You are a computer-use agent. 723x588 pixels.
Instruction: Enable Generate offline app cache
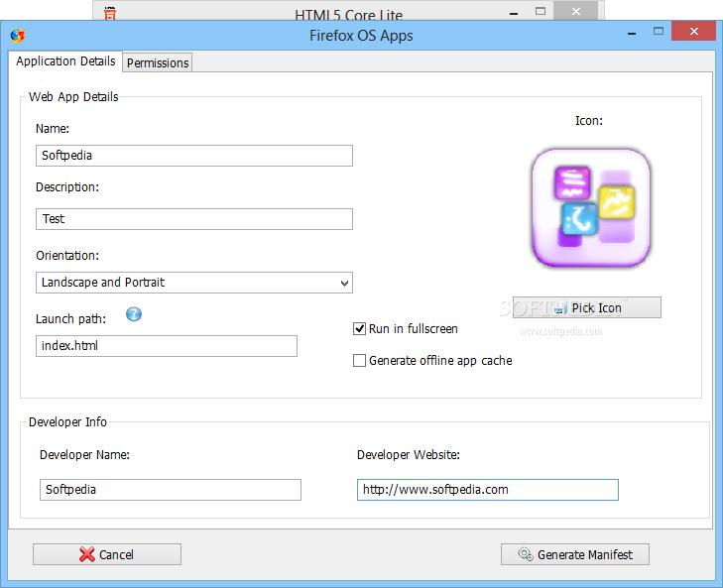359,360
